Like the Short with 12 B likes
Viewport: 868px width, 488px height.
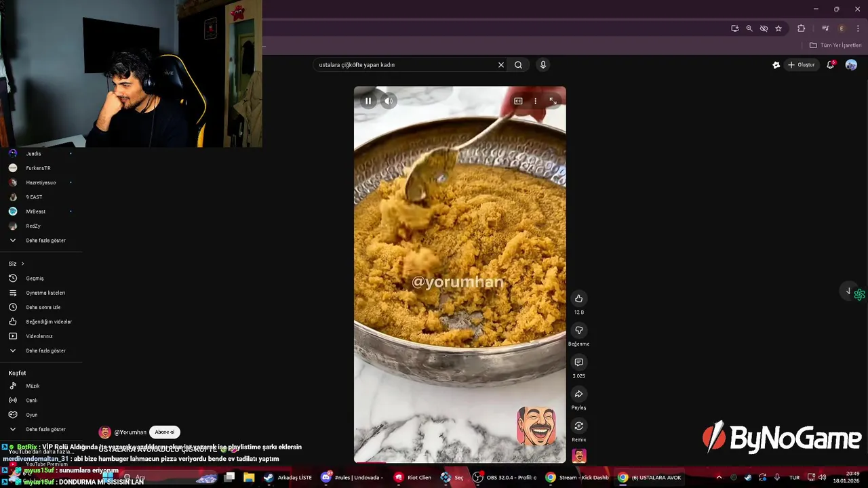[x=578, y=298]
